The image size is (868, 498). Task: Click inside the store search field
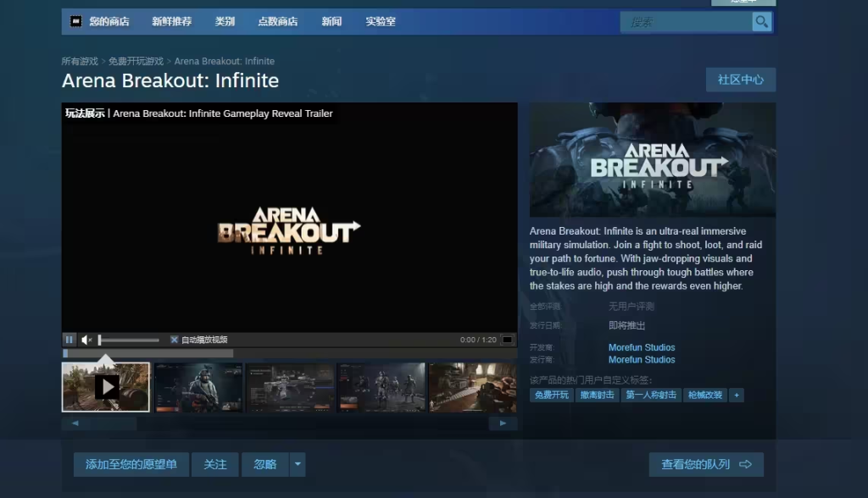687,22
